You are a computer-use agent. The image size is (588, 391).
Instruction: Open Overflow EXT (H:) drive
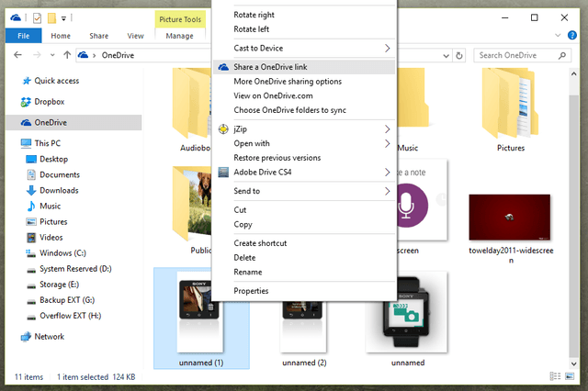pyautogui.click(x=70, y=316)
